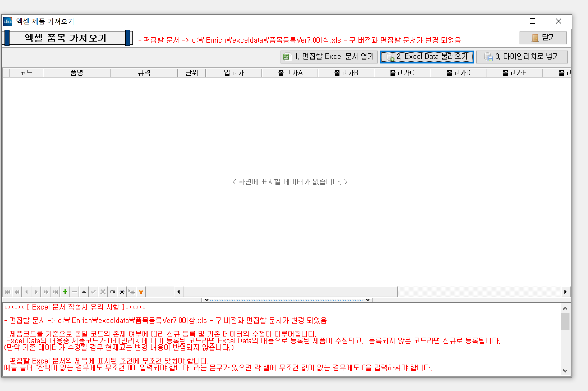Image resolution: width=588 pixels, height=391 pixels.
Task: Click the minus delete-record icon
Action: (74, 292)
